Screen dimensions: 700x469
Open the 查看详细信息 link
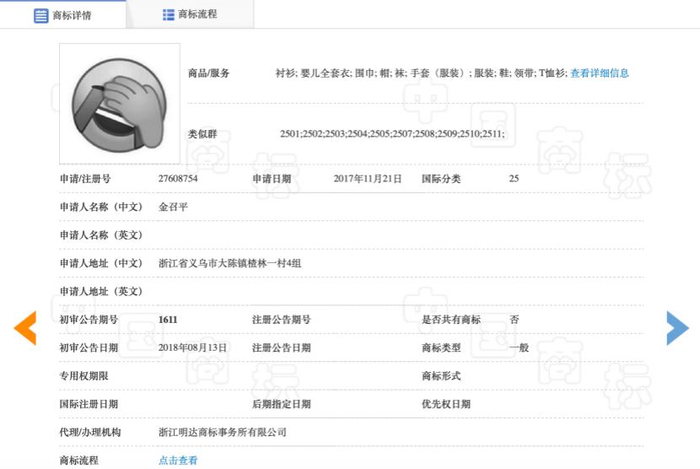(x=600, y=73)
